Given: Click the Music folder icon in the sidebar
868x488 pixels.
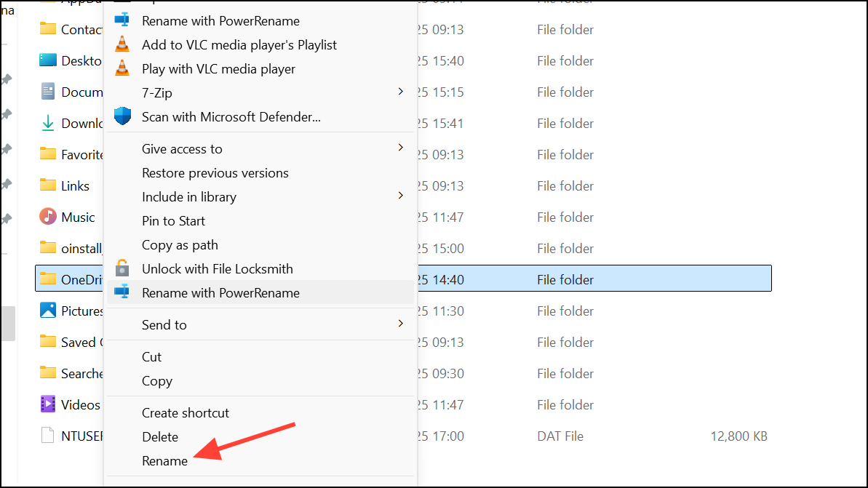Looking at the screenshot, I should pos(48,217).
